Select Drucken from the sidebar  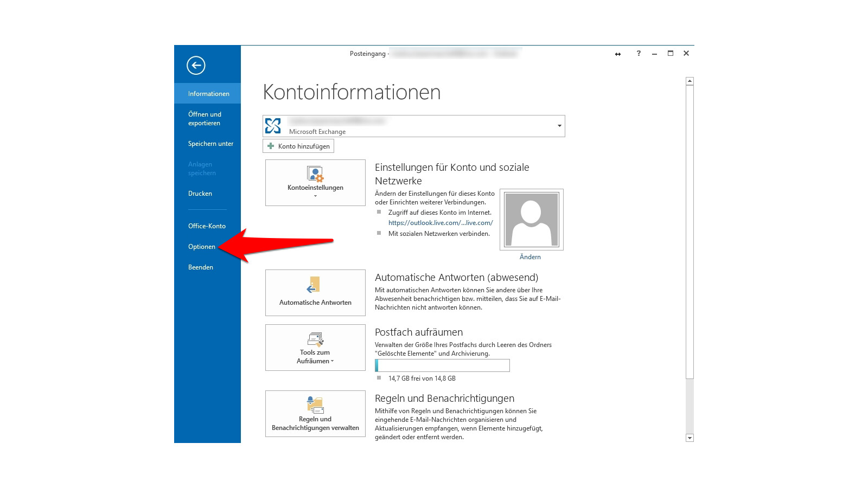(200, 194)
